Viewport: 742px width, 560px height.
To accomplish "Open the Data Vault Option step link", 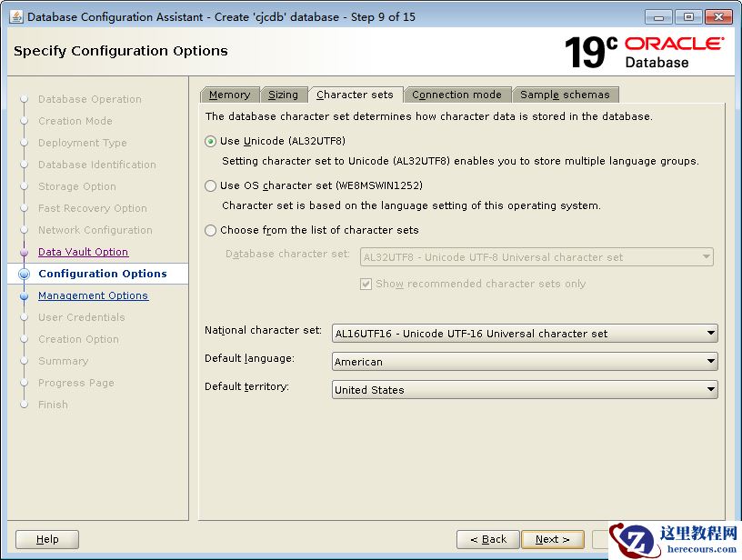I will pos(84,252).
